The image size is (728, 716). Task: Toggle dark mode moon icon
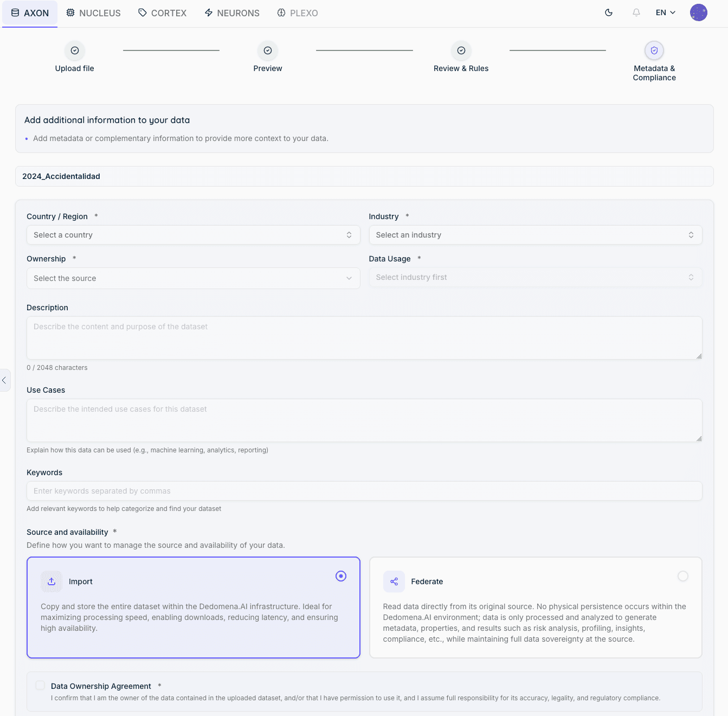click(x=609, y=12)
